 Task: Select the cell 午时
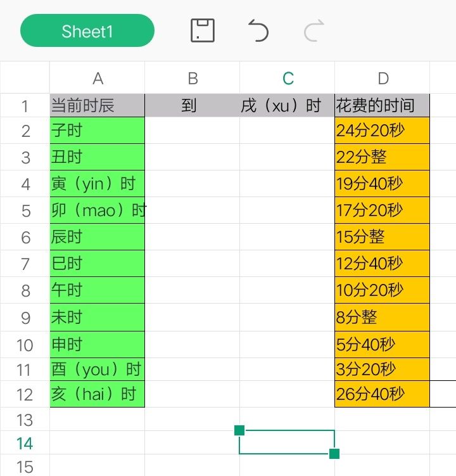98,290
